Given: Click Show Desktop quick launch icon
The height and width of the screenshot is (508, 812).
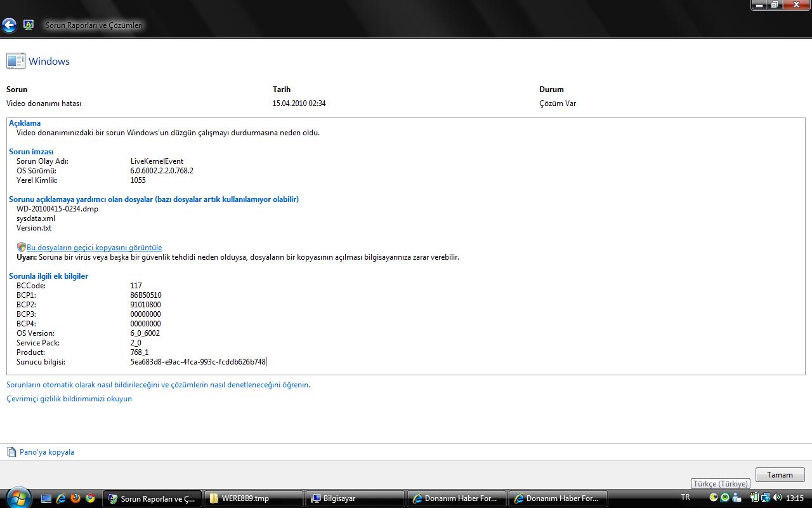Looking at the screenshot, I should pos(46,498).
